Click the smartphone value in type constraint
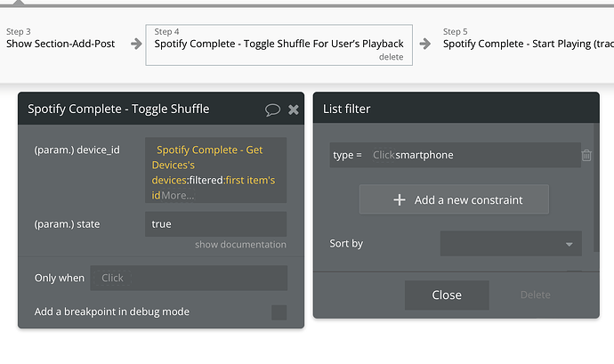Image resolution: width=614 pixels, height=364 pixels. pos(424,155)
